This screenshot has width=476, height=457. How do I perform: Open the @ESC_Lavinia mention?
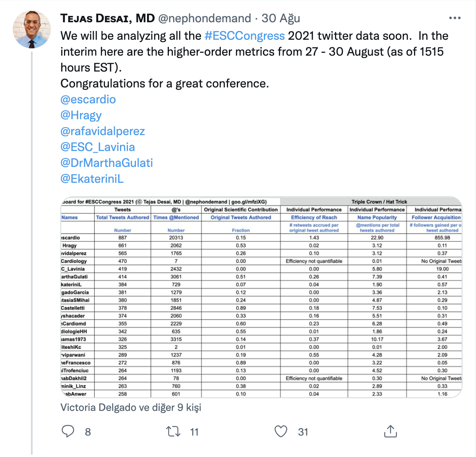click(97, 147)
